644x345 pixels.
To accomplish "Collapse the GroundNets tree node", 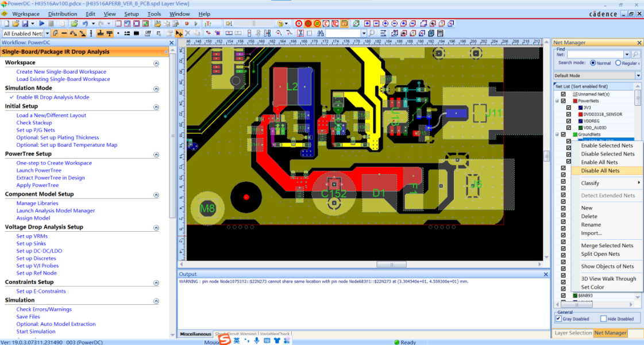I will point(557,135).
